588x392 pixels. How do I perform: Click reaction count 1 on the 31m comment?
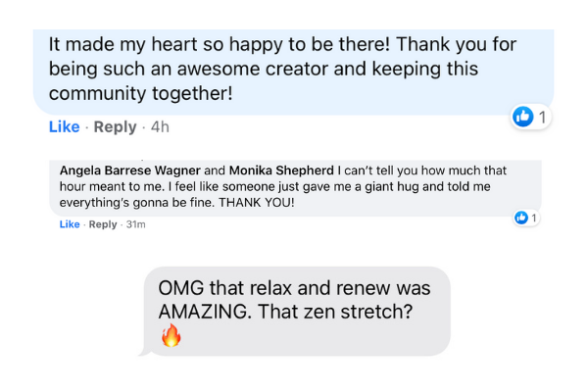pyautogui.click(x=534, y=218)
